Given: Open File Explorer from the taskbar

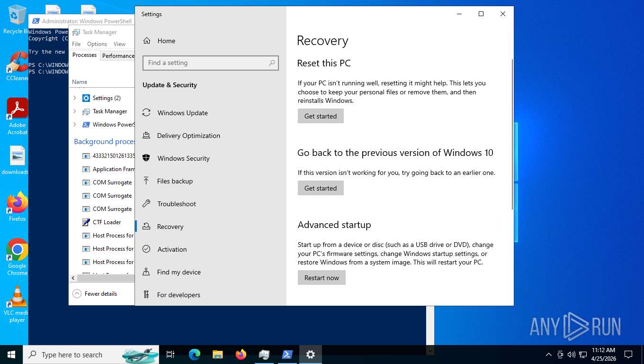Looking at the screenshot, I should click(217, 355).
